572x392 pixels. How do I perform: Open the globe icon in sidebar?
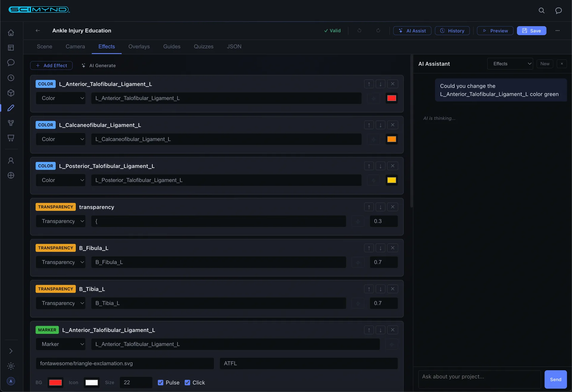point(11,175)
